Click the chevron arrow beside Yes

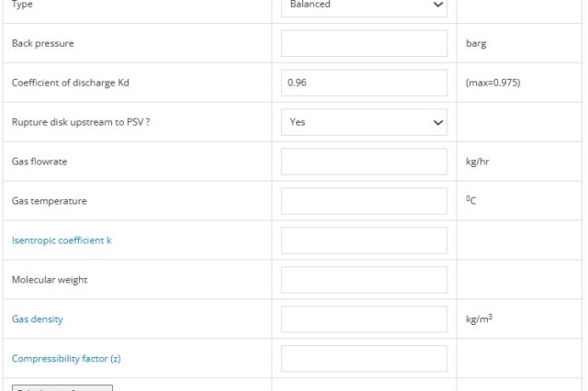[437, 122]
